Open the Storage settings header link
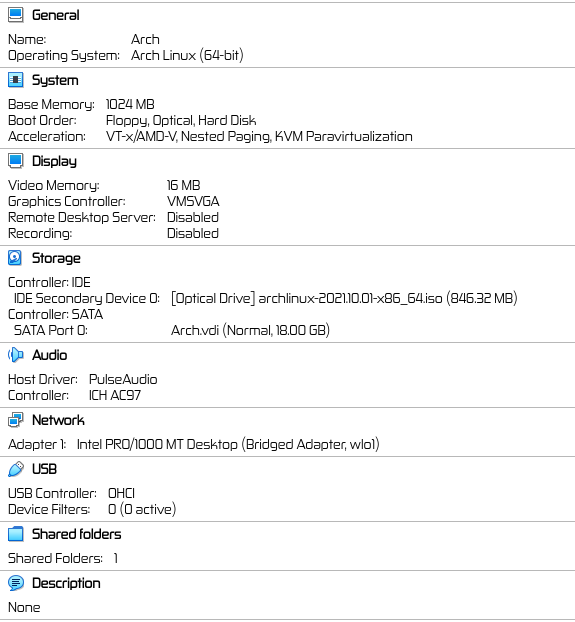Screen dimensions: 575x622 56,258
